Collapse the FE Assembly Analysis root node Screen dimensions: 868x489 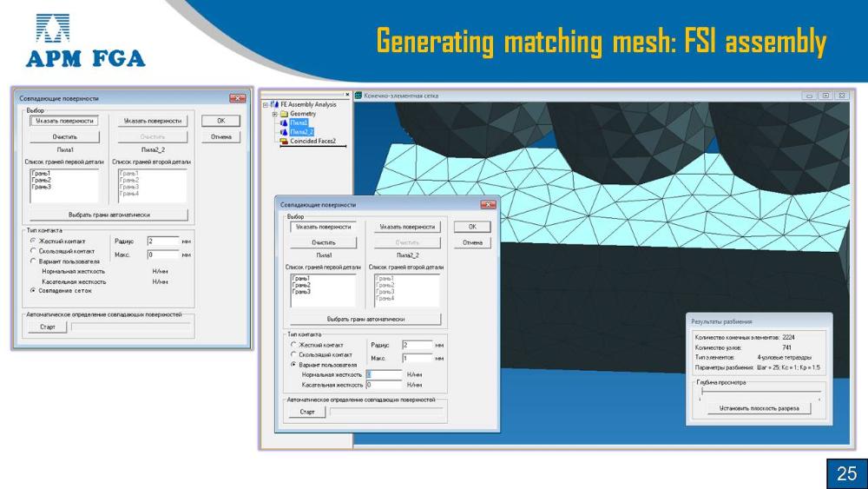coord(266,104)
